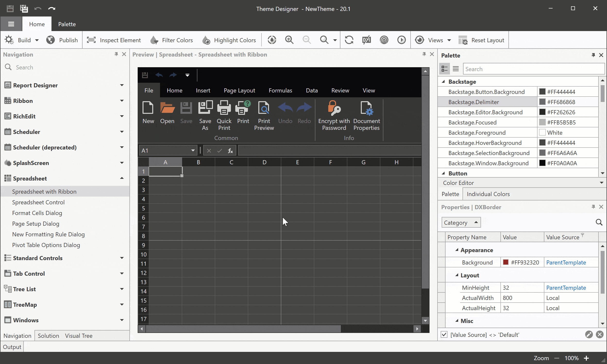
Task: Click Backstage.Editor.Background color swatch
Action: tap(542, 112)
